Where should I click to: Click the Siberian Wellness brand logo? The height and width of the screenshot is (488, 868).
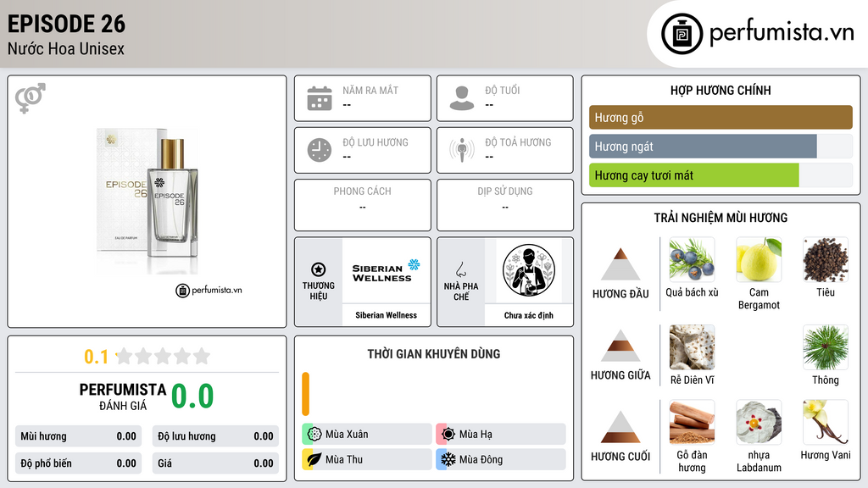coord(386,270)
